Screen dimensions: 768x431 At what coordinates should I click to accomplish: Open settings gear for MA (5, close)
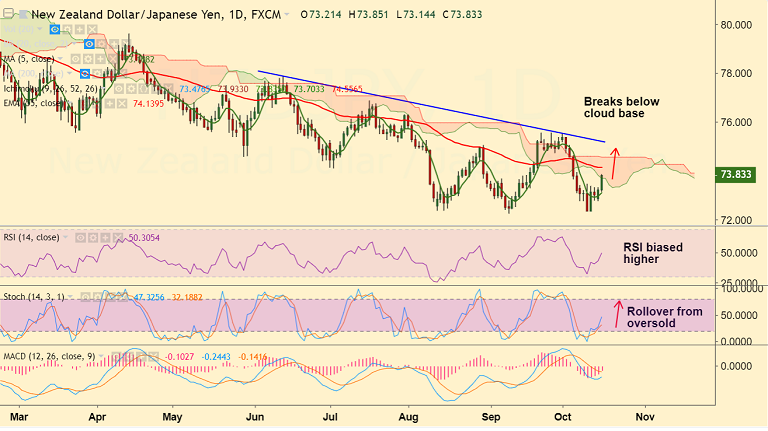point(88,59)
